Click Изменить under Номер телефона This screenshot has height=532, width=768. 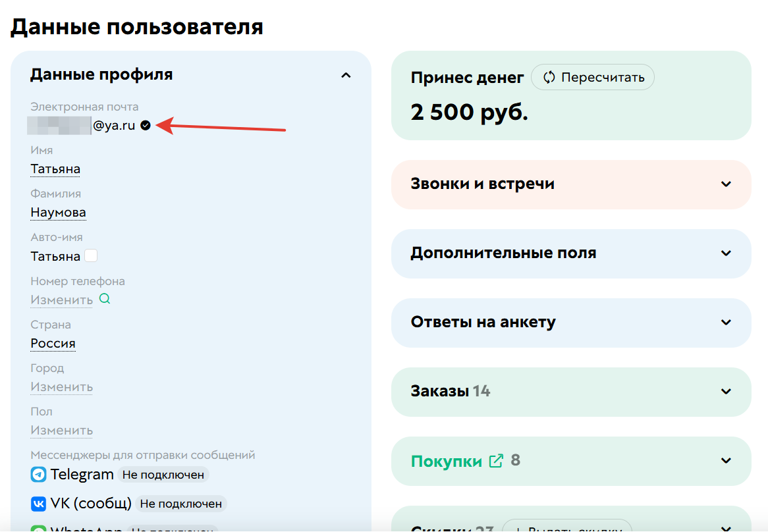coord(61,299)
